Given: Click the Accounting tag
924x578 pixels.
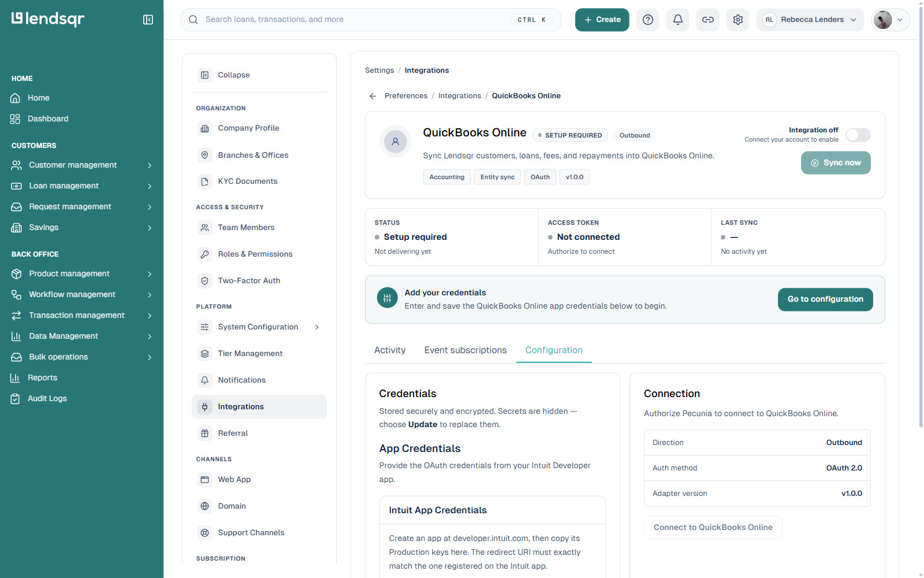Looking at the screenshot, I should tap(447, 177).
